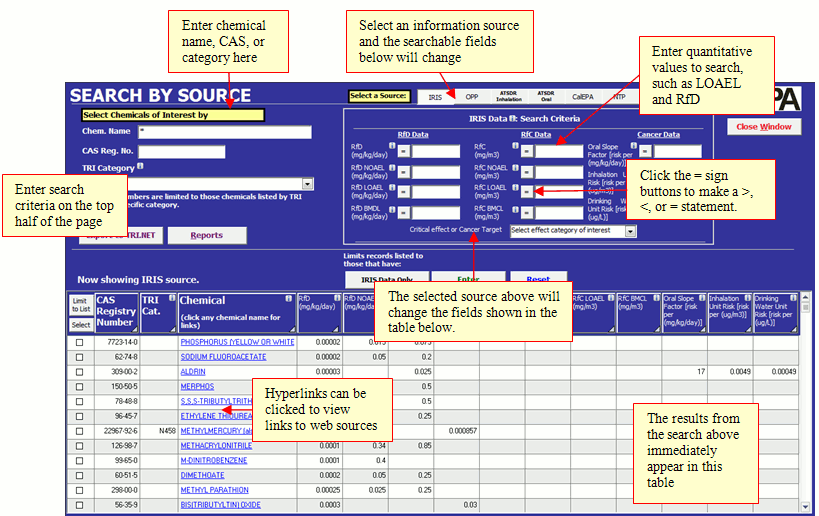Select the CalEPA source tab

pyautogui.click(x=582, y=97)
